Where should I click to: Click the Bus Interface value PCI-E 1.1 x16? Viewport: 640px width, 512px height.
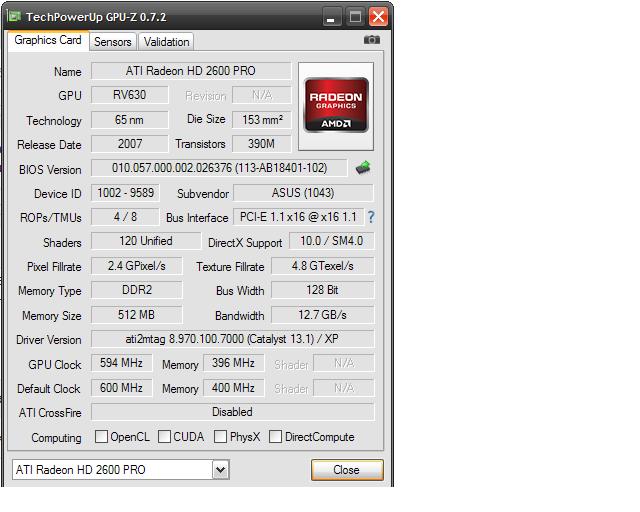click(298, 217)
